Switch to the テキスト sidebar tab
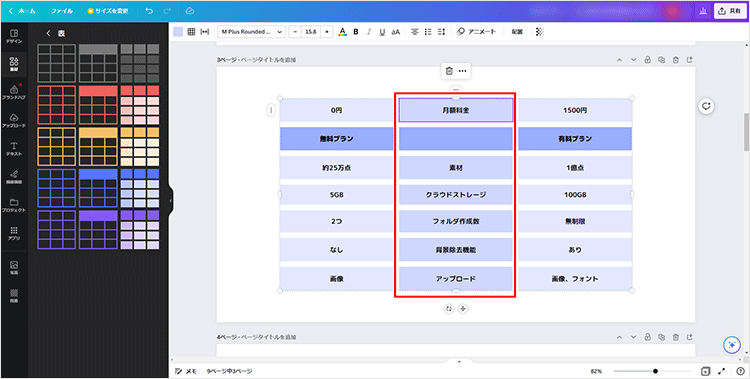Viewport: 750px width, 379px height. tap(14, 149)
